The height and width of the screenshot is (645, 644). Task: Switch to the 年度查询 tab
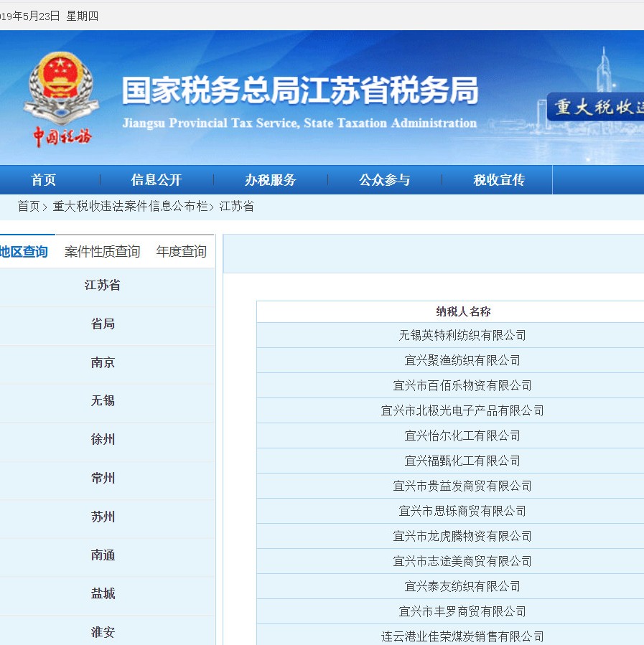click(x=181, y=251)
